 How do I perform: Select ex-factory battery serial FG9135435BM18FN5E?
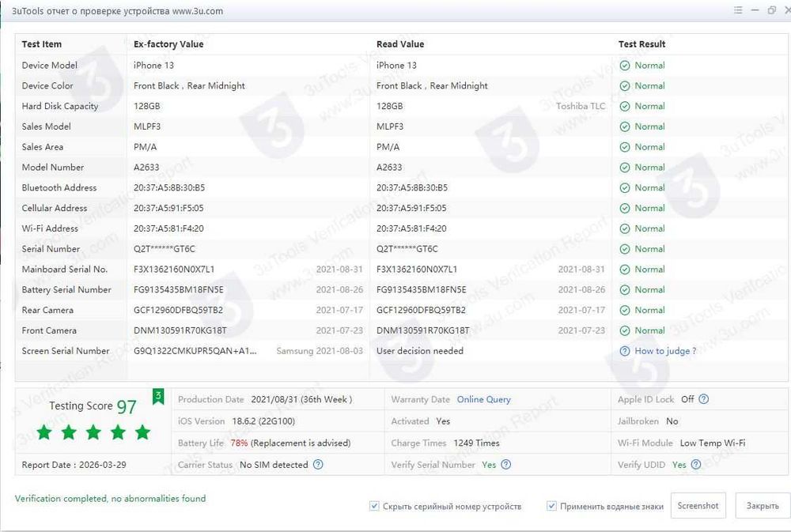179,290
